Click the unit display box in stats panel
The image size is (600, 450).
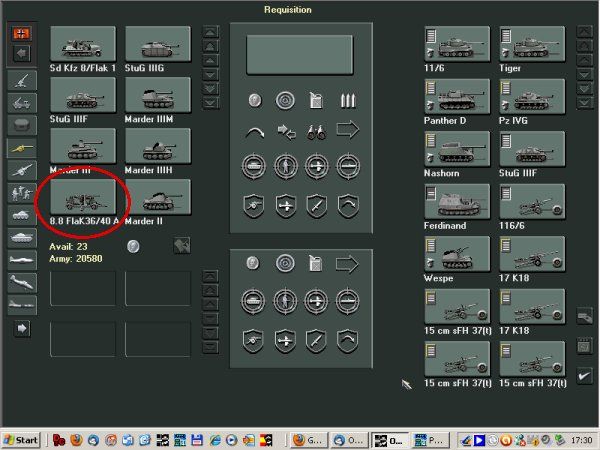pos(300,55)
